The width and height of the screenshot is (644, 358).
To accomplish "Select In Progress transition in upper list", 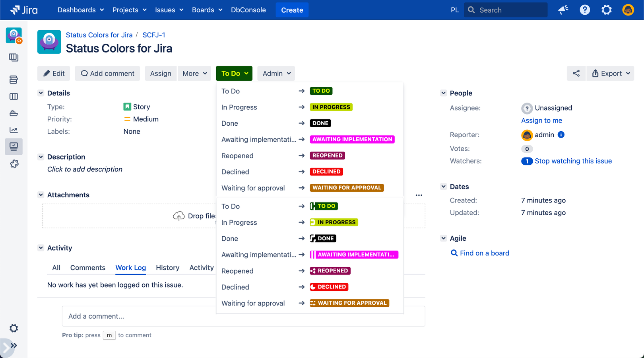I will 310,107.
